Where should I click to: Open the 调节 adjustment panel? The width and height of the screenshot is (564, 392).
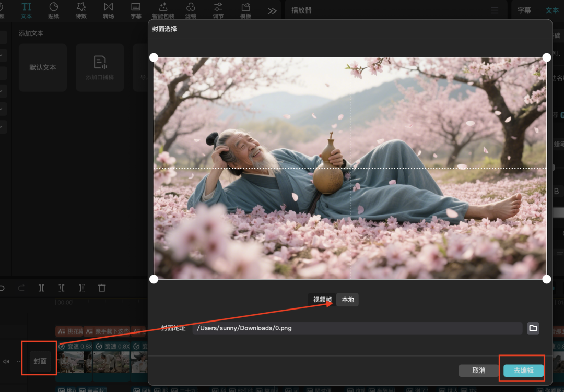pos(218,10)
